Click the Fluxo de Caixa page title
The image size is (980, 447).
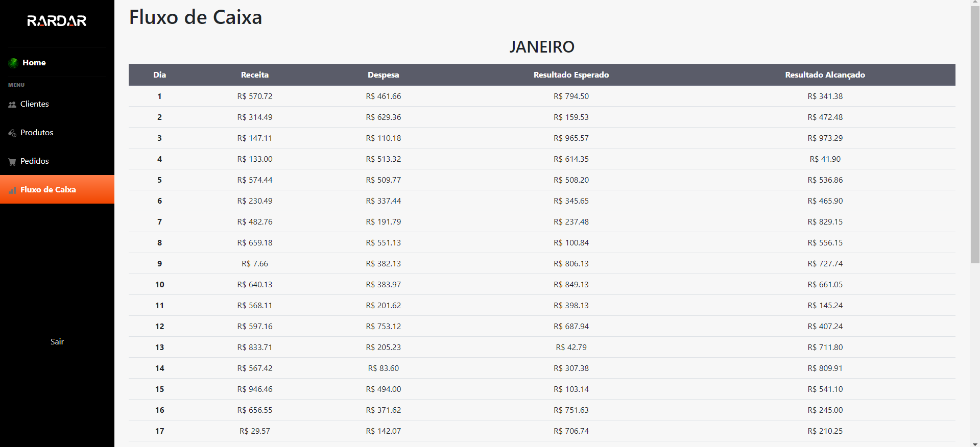click(x=196, y=17)
